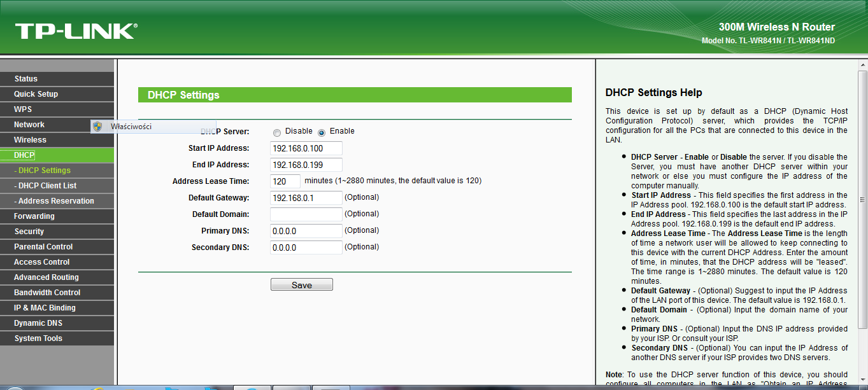Select the Enable radio button for DHCP Server
This screenshot has height=390, width=868.
(322, 132)
